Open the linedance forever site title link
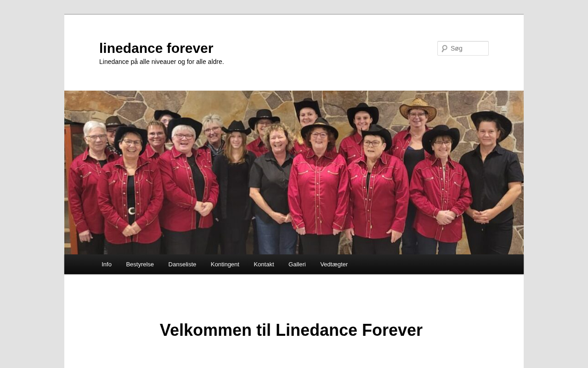Viewport: 588px width, 368px height. click(x=156, y=48)
